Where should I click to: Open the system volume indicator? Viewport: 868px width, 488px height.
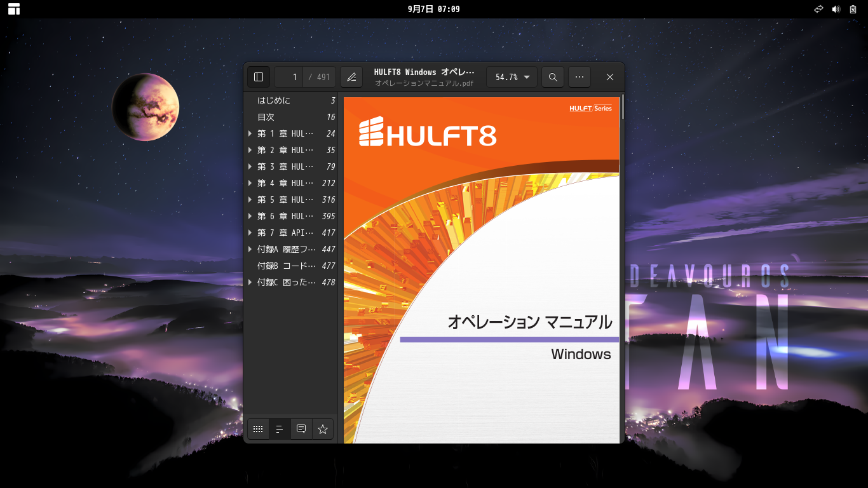point(836,9)
